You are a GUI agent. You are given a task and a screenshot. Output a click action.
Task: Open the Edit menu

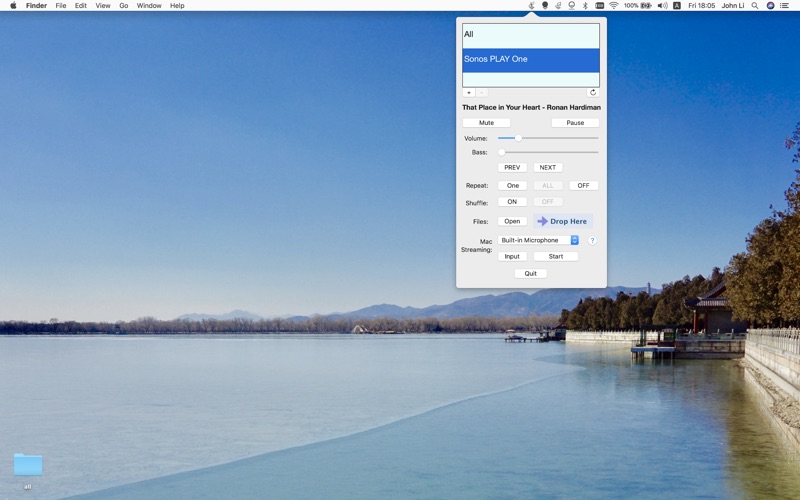81,6
